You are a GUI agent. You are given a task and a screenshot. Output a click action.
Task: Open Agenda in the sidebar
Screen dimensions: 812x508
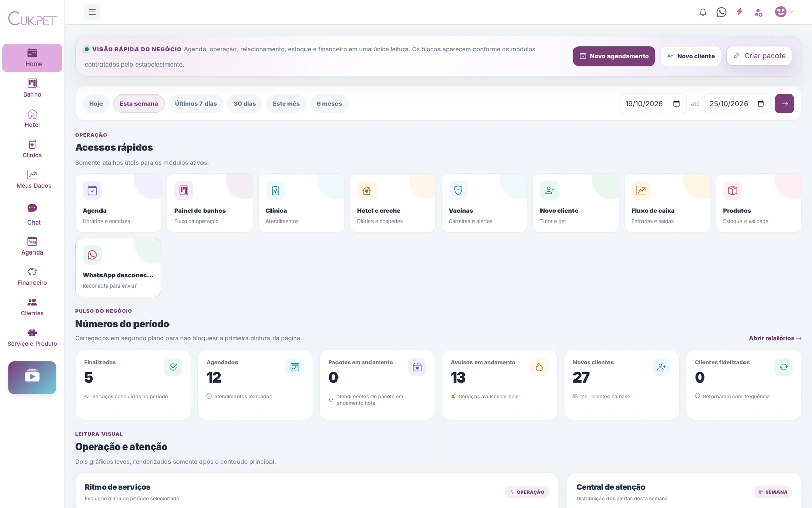[32, 246]
